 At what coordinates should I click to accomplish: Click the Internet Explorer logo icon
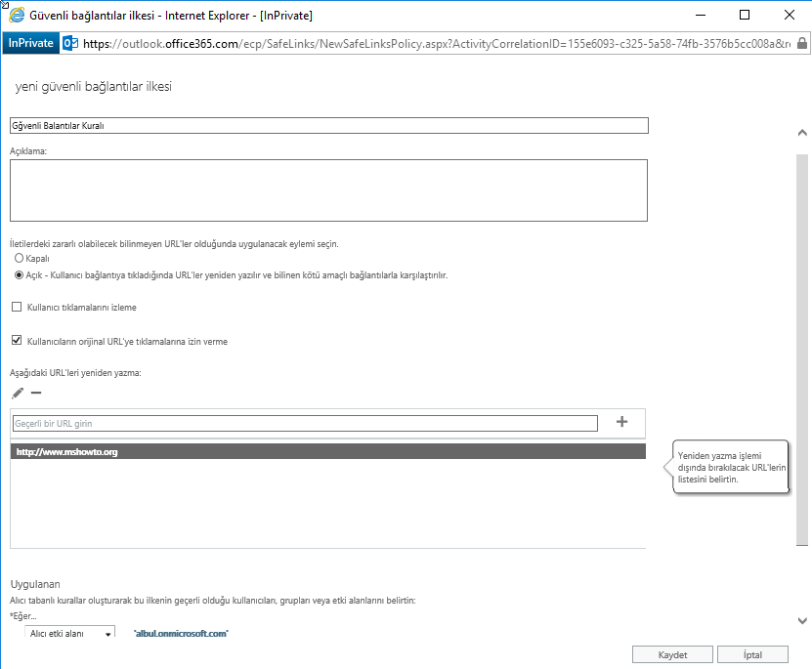pos(16,15)
